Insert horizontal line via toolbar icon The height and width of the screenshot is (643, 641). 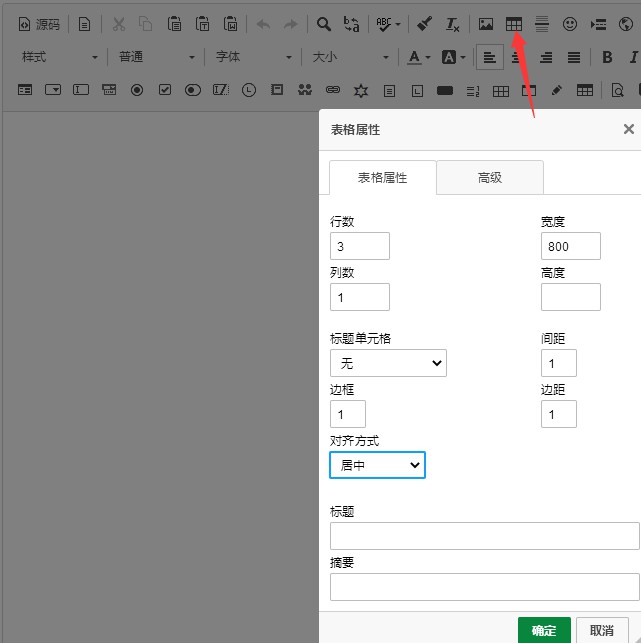pos(542,25)
